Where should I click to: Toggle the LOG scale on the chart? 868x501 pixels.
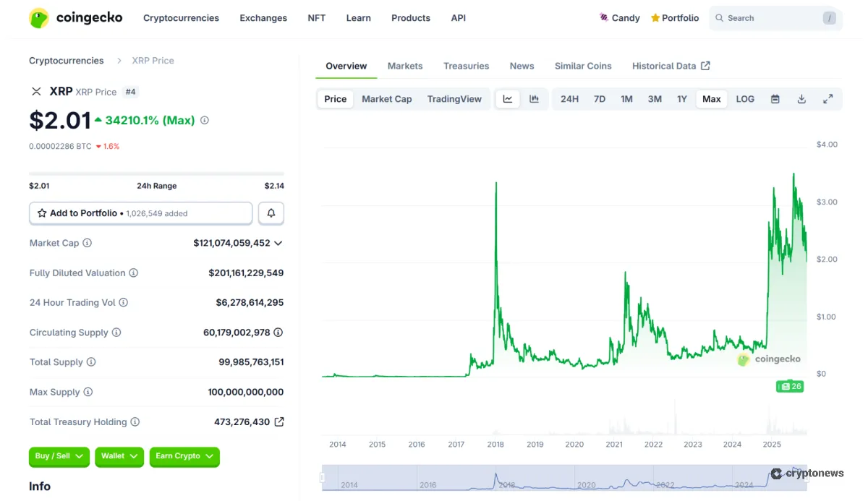pyautogui.click(x=745, y=99)
